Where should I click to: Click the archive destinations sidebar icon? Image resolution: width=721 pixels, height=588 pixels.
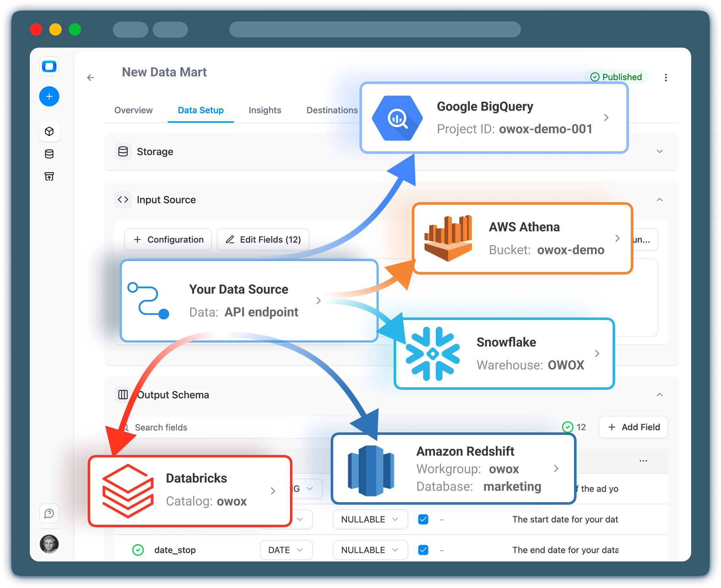49,176
